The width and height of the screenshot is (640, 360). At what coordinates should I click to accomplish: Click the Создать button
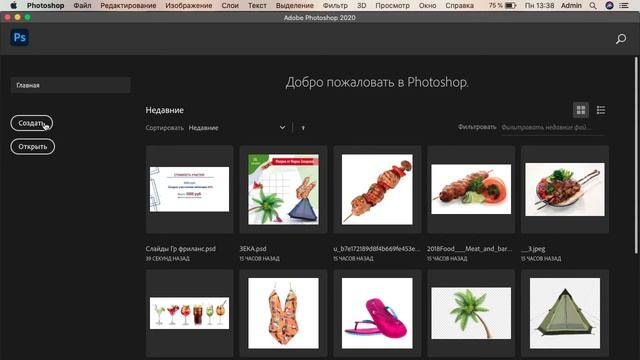click(x=31, y=123)
